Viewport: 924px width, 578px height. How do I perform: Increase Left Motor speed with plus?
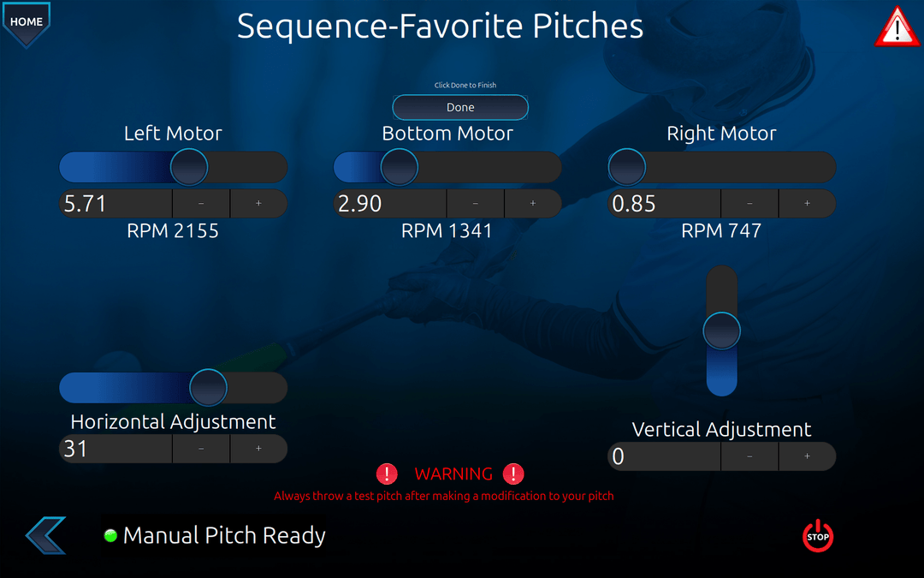point(258,204)
